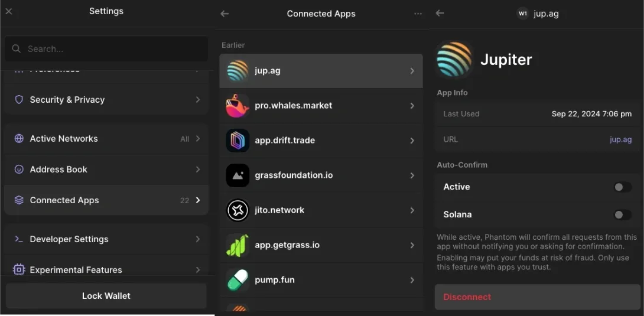Click the grassfoundation.io placeholder image icon
The image size is (644, 316).
(x=238, y=175)
